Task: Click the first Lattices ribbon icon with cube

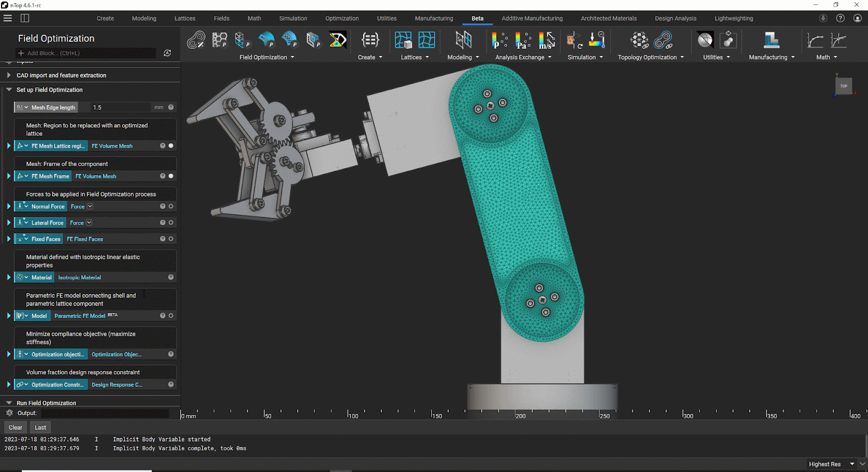Action: 403,40
